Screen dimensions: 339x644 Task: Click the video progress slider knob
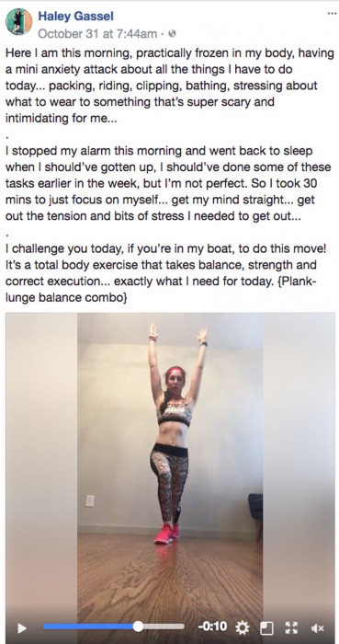pos(138,627)
